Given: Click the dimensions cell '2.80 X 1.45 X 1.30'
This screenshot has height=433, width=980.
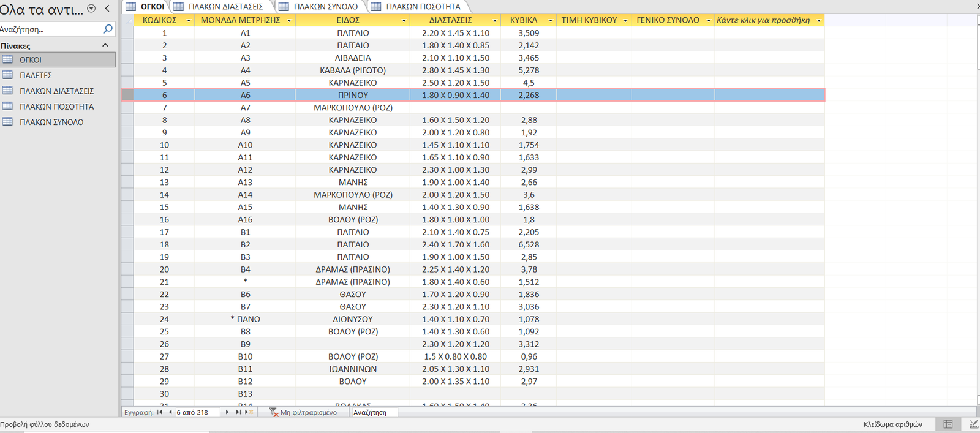Looking at the screenshot, I should (456, 70).
